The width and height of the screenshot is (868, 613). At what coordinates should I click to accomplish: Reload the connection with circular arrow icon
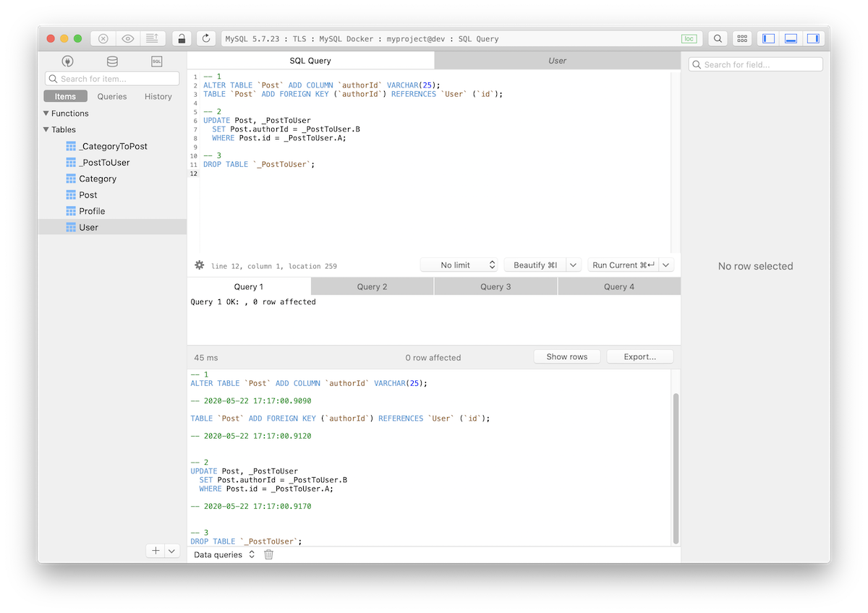tap(206, 38)
